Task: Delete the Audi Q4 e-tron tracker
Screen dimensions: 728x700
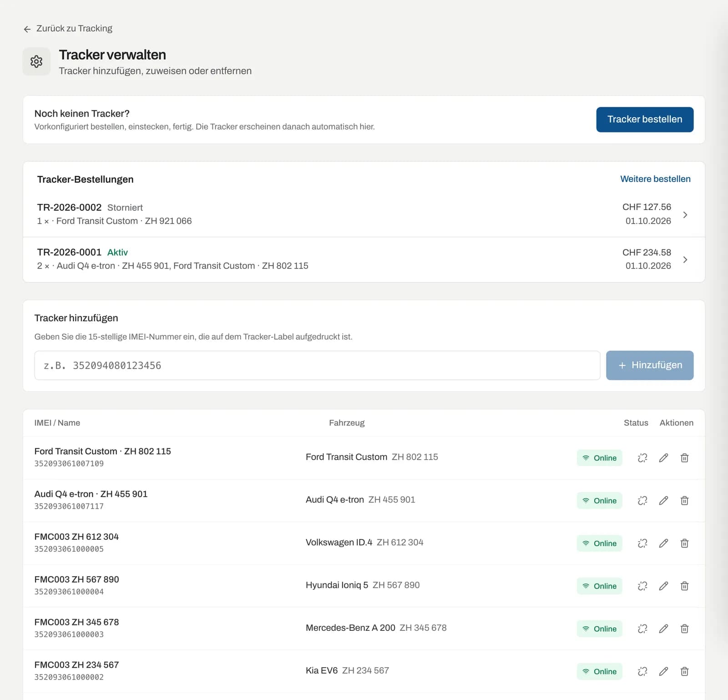Action: (x=684, y=501)
